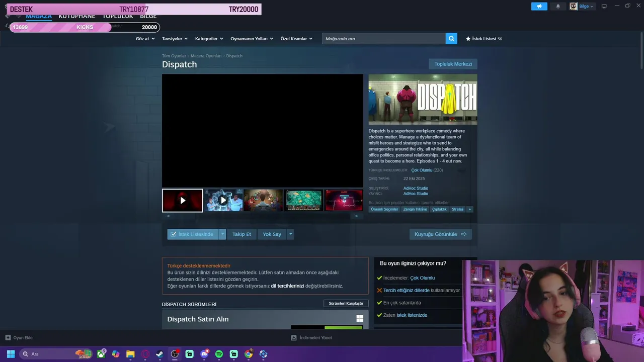The width and height of the screenshot is (644, 362).
Task: Open the Xbox app on taskbar
Action: coord(102,354)
